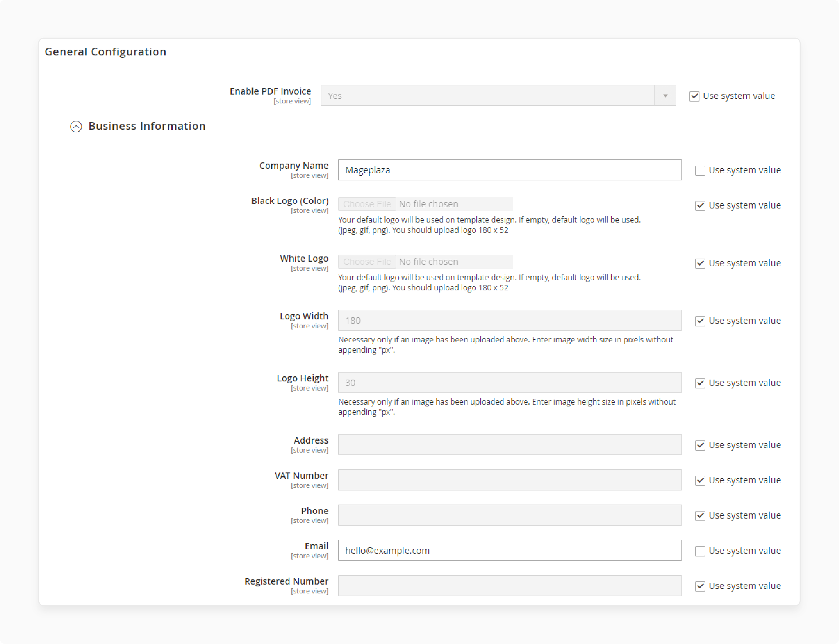The image size is (839, 644).
Task: Click the Logo Width label
Action: coord(304,316)
